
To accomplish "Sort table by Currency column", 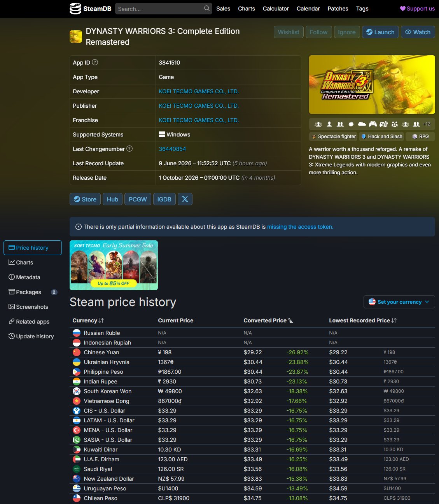I will (88, 320).
